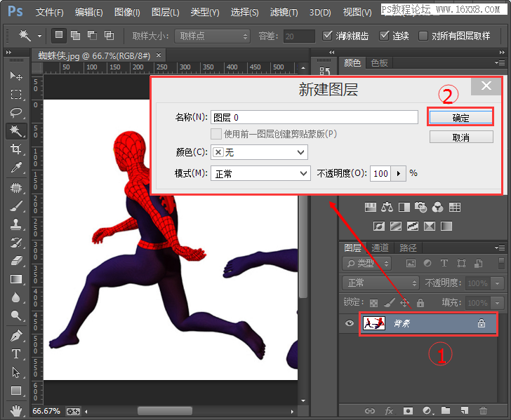Screen dimensions: 511x420
Task: Toggle the contiguous (连续) checkbox
Action: pos(384,35)
